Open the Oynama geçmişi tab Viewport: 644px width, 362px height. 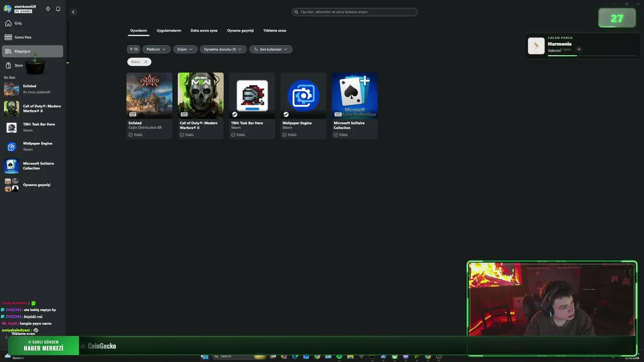240,31
